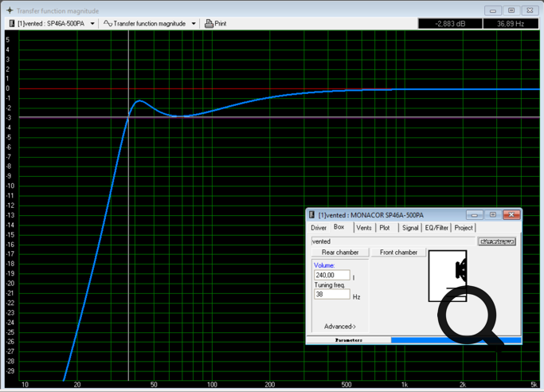
Task: Click the title bar star icon
Action: coord(10,10)
